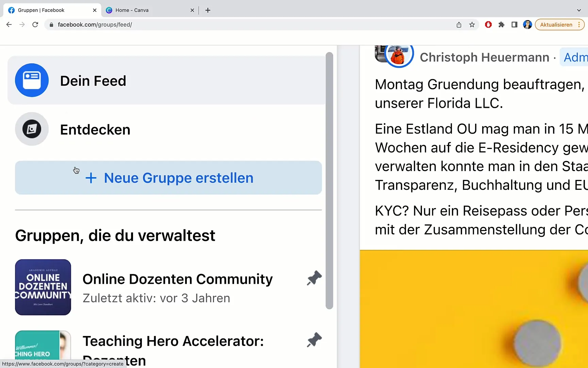588x368 pixels.
Task: Click the Gruppen, die du verwaltest heading
Action: pos(115,235)
